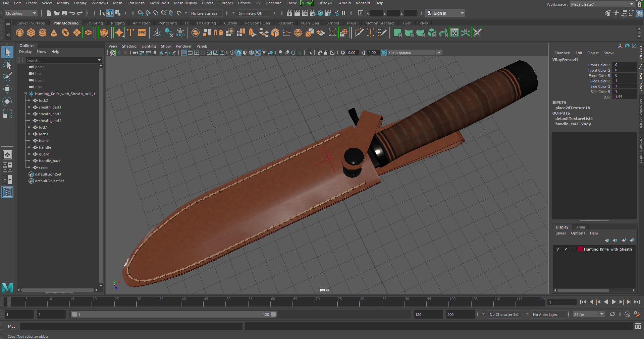The image size is (644, 339).
Task: Switch to the Sculpting shelf tab
Action: 95,23
